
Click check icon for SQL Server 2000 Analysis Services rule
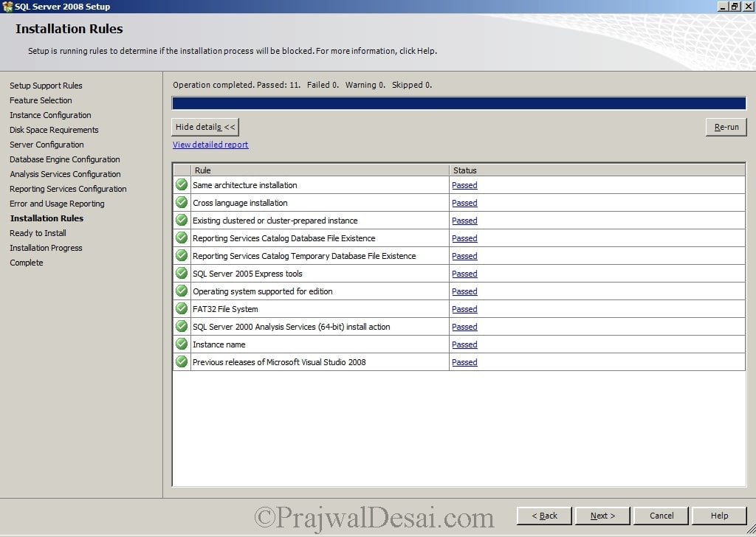pos(182,327)
